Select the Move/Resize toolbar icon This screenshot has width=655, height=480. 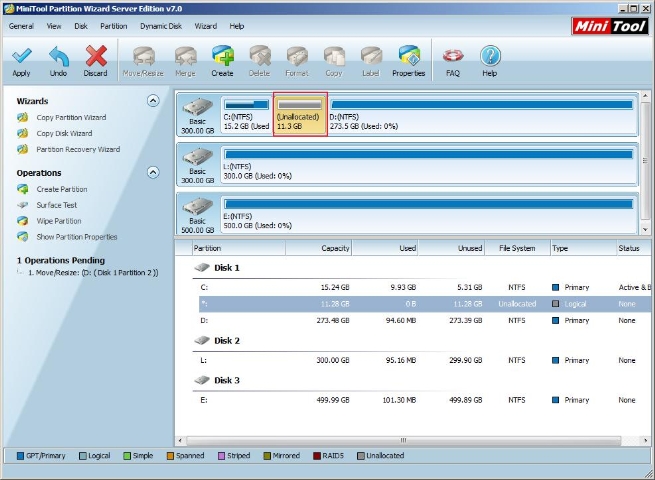click(143, 61)
